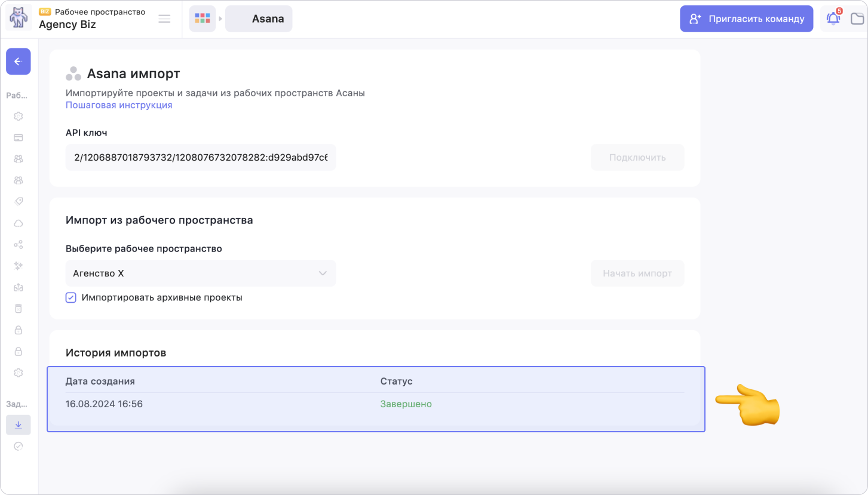
Task: Click the folder icon in top bar
Action: (x=857, y=19)
